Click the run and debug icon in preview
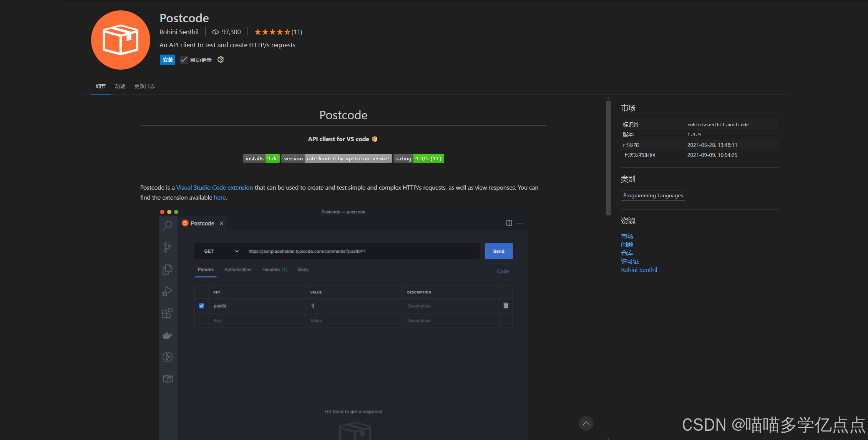The width and height of the screenshot is (868, 440). pyautogui.click(x=168, y=291)
